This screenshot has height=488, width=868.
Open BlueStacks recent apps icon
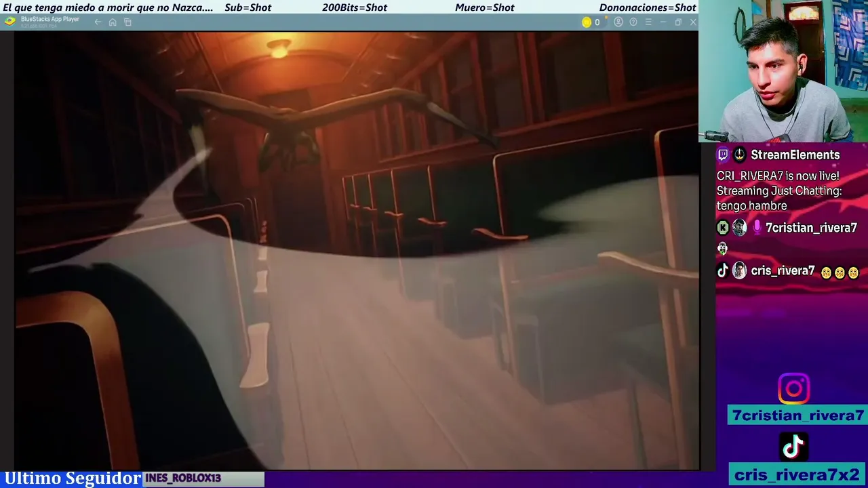click(127, 22)
